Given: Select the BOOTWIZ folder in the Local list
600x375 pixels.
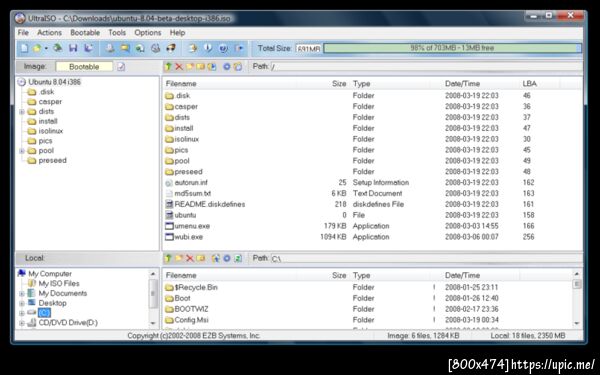Looking at the screenshot, I should [191, 309].
